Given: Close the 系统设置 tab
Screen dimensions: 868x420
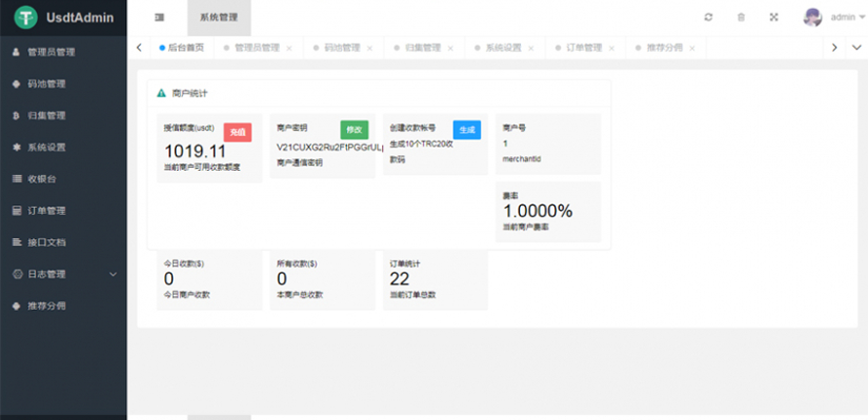Looking at the screenshot, I should pos(531,49).
